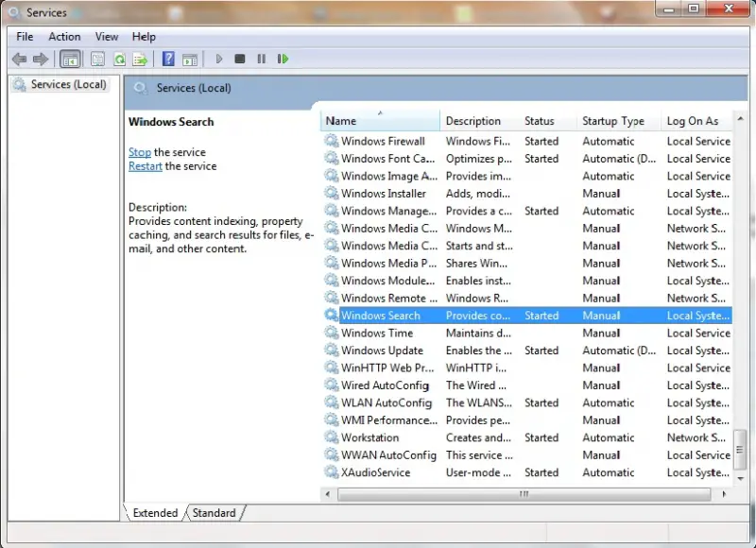Switch to the Standard tab

click(215, 513)
